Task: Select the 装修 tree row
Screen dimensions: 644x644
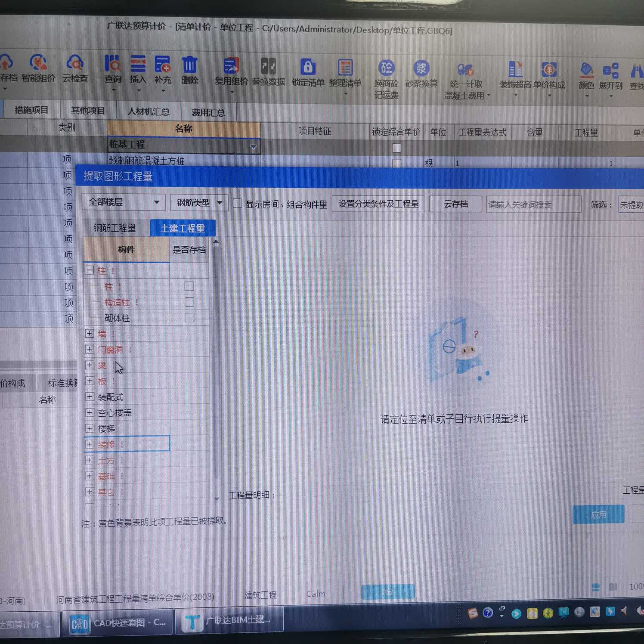Action: (127, 444)
